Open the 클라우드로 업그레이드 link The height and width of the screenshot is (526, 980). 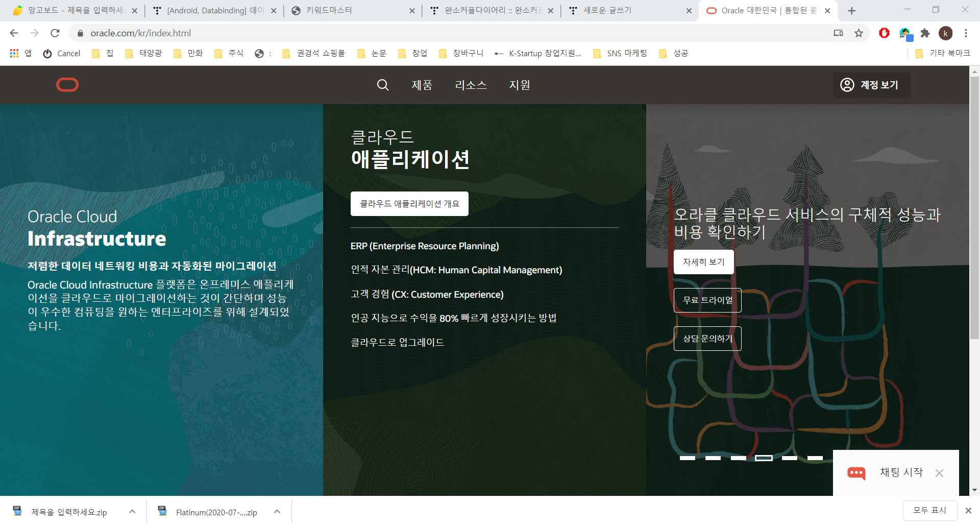pyautogui.click(x=397, y=342)
